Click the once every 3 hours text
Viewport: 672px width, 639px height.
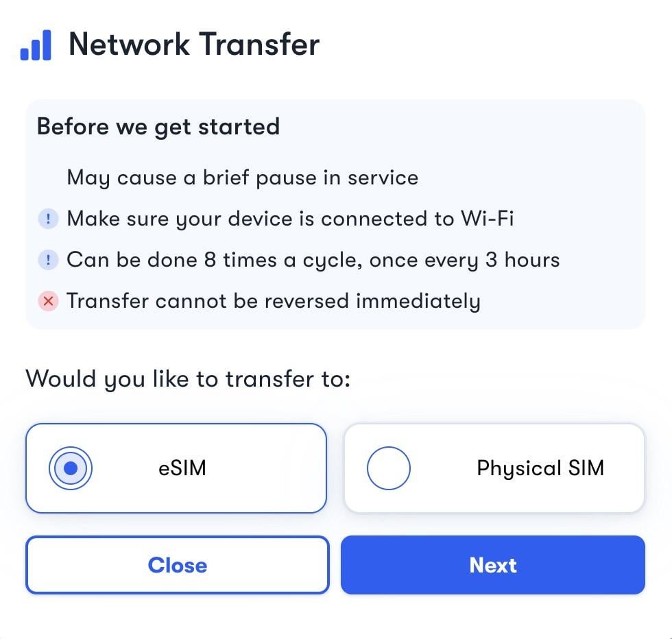(465, 260)
